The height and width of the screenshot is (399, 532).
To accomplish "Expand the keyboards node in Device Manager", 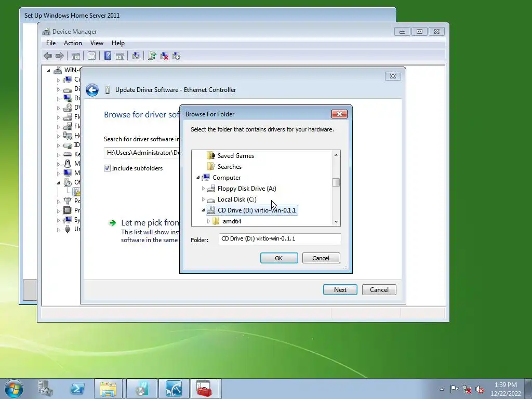I will (58, 155).
